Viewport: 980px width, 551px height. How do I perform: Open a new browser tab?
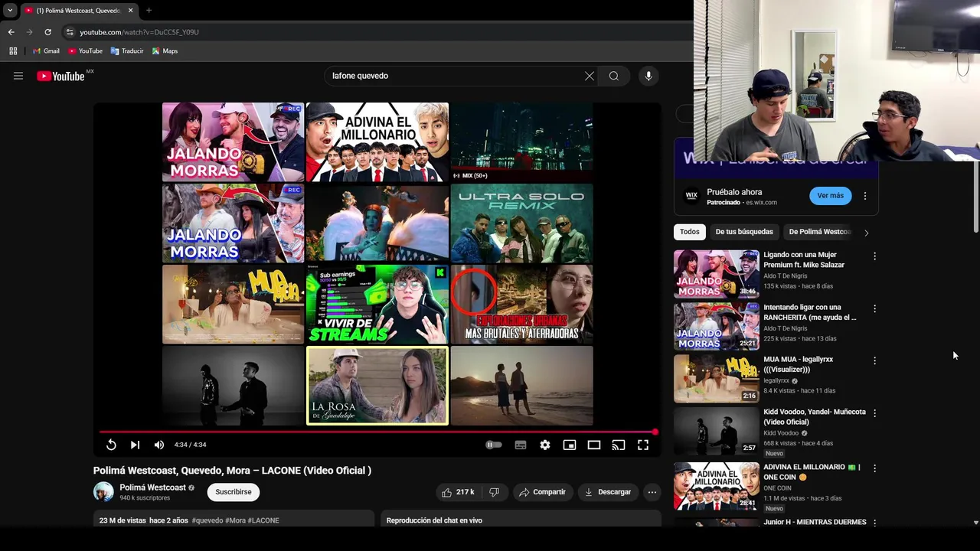click(x=149, y=11)
